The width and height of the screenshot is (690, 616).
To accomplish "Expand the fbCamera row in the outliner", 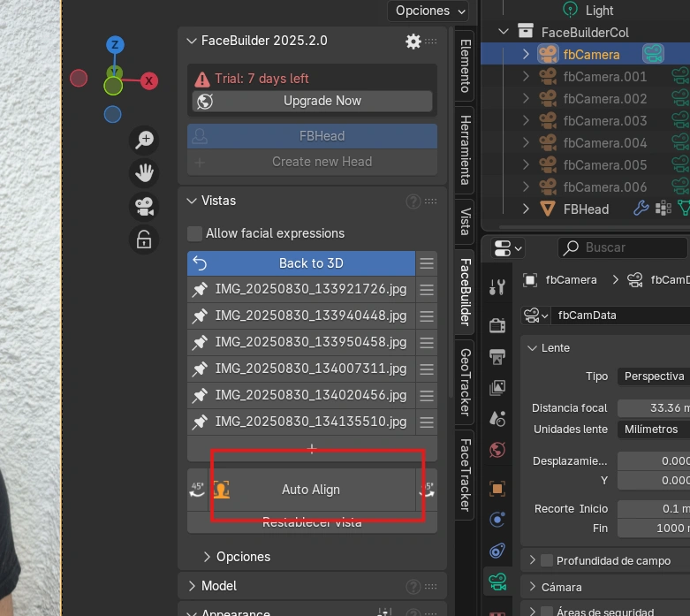I will (526, 54).
